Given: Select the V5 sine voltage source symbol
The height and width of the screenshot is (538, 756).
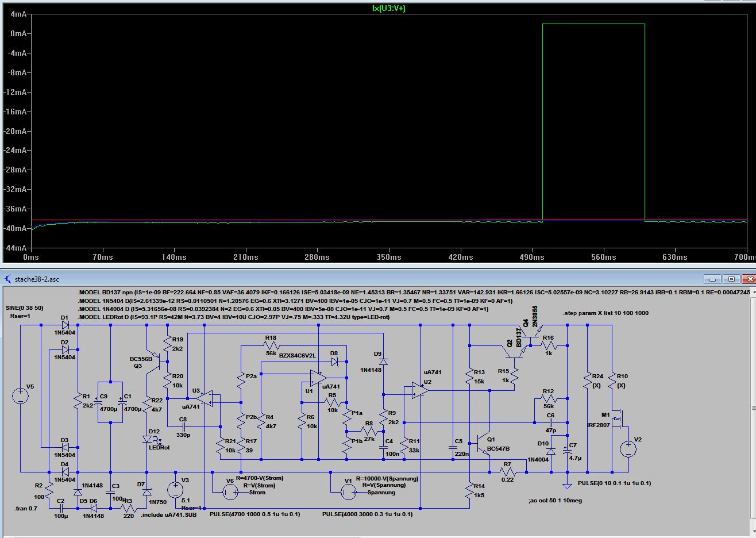Looking at the screenshot, I should pyautogui.click(x=21, y=395).
